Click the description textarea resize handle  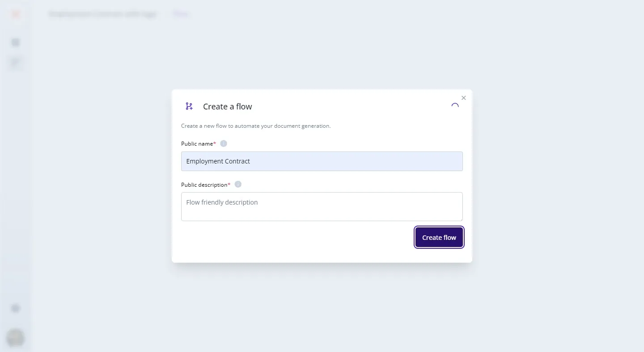460,218
